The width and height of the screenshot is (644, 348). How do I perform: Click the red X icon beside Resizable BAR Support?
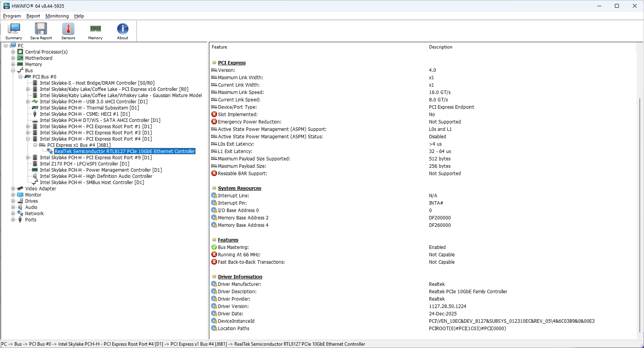point(214,174)
